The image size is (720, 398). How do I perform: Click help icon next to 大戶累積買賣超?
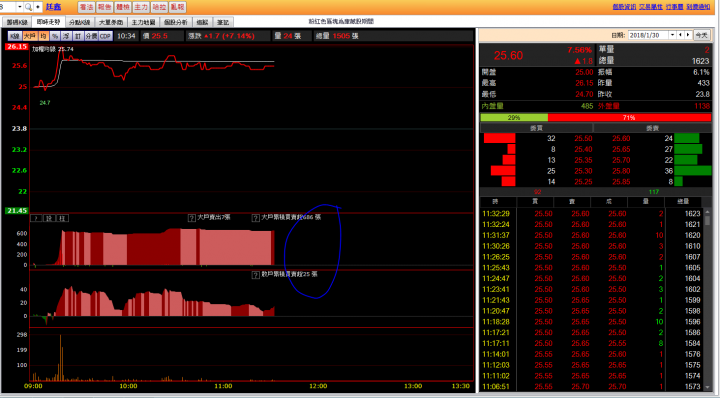click(256, 218)
